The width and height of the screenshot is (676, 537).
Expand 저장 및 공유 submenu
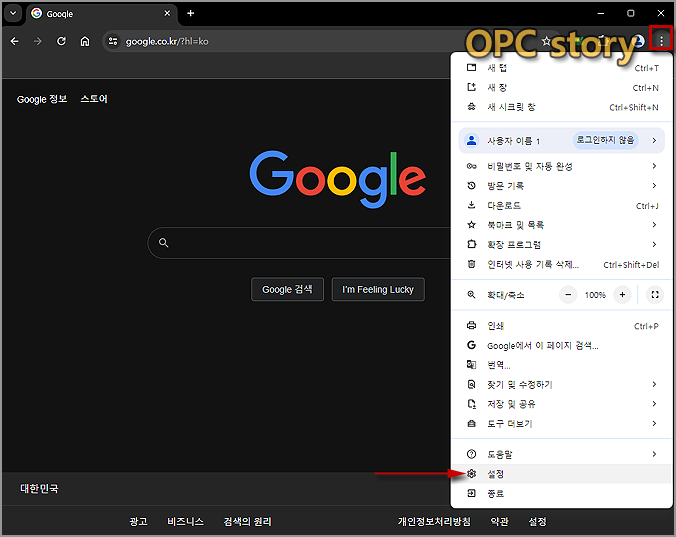click(x=561, y=404)
